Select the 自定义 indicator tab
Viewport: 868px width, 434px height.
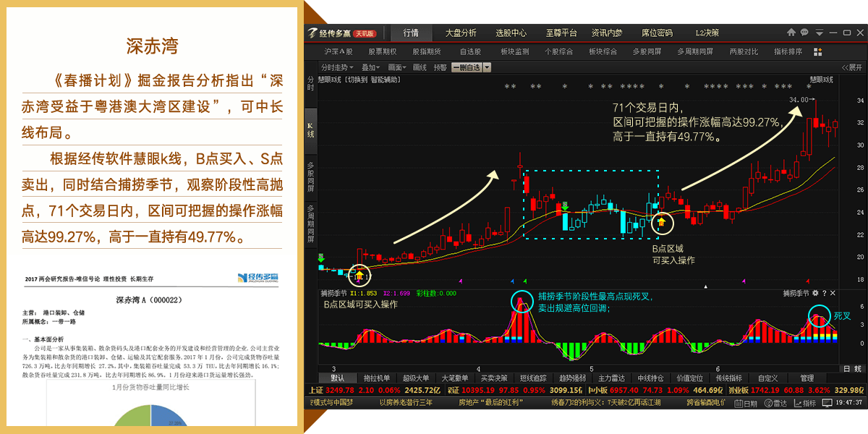point(768,378)
